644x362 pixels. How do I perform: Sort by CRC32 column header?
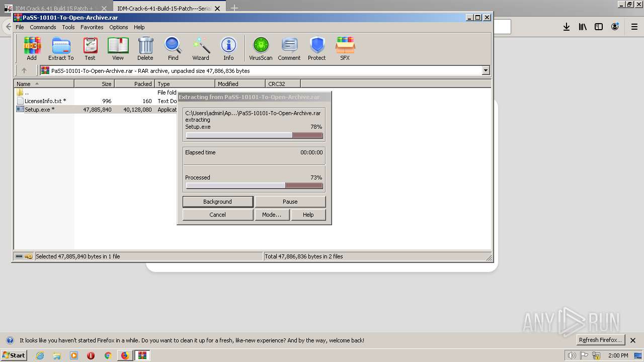coord(283,84)
